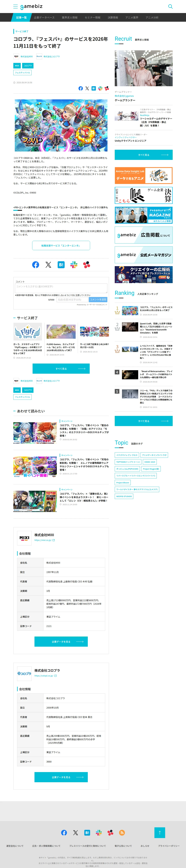Click the external link icon beside https://mixi.co.jp/

54,540
